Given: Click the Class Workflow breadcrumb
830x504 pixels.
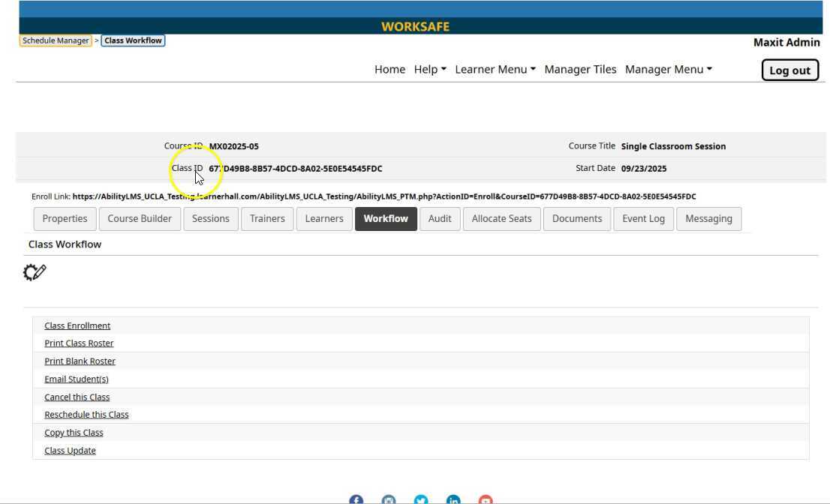Looking at the screenshot, I should [x=133, y=40].
